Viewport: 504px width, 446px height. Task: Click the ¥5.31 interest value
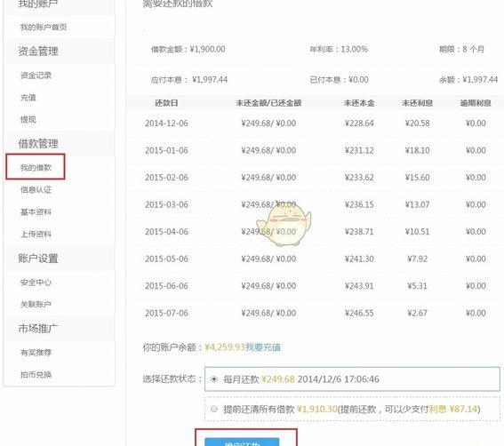417,286
